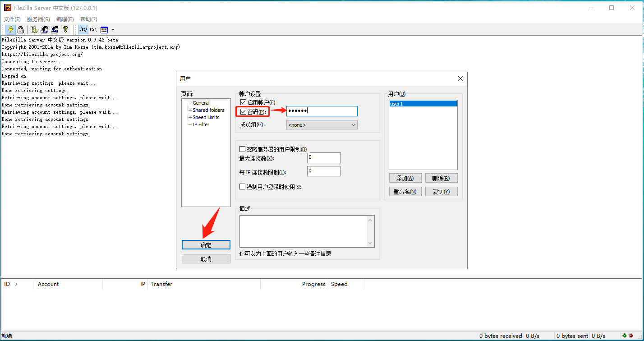The height and width of the screenshot is (341, 644).
Task: Click the lightning bolt server connection icon
Action: (11, 30)
